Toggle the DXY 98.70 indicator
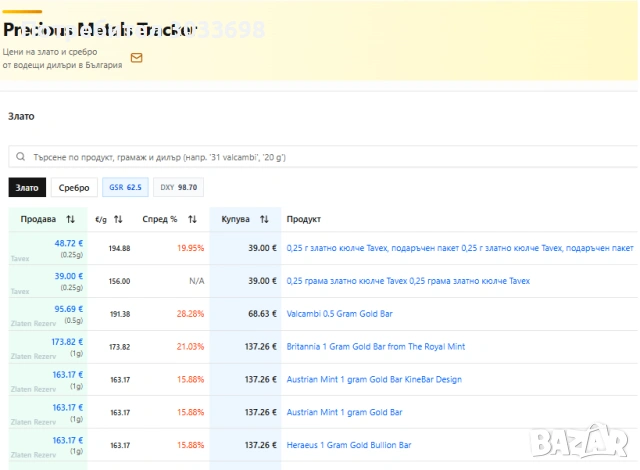Image resolution: width=640 pixels, height=470 pixels. click(x=179, y=187)
